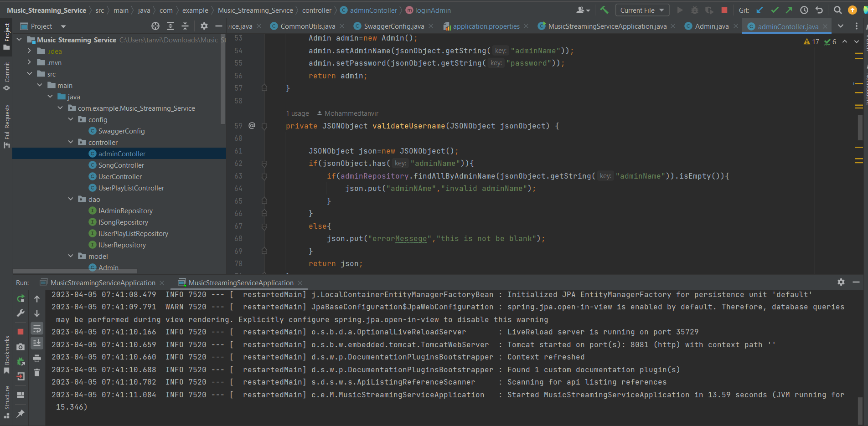The height and width of the screenshot is (426, 868).
Task: Click the "1 usage" hint above validateUsername
Action: coord(297,113)
